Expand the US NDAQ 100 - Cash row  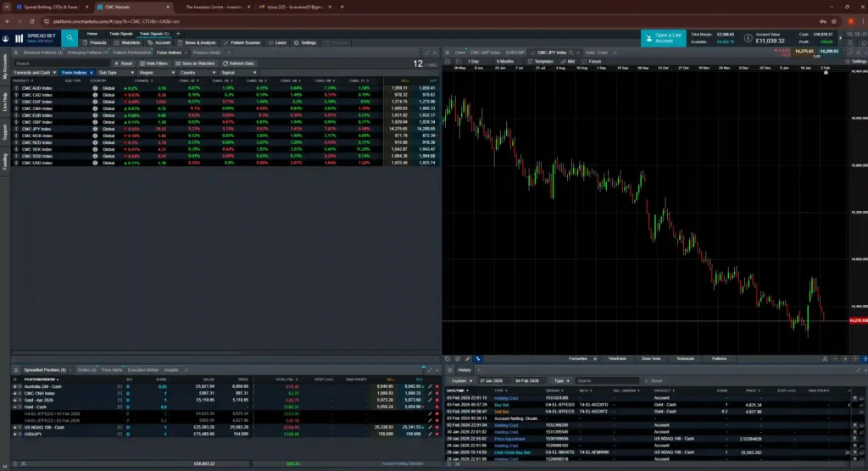click(15, 427)
